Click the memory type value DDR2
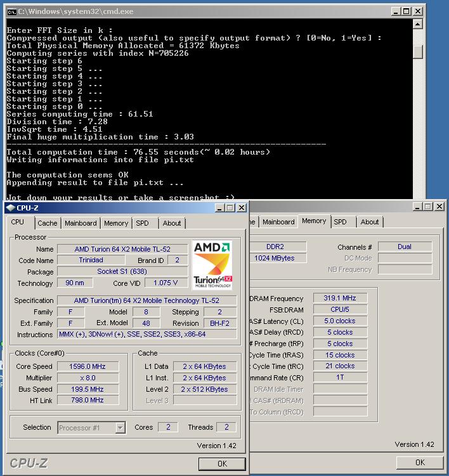The height and width of the screenshot is (476, 449). (278, 247)
